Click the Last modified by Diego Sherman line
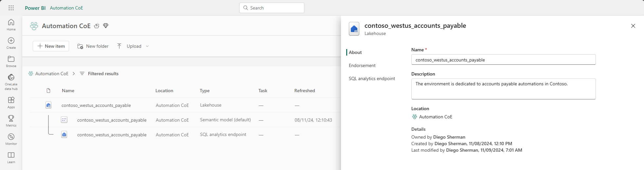This screenshot has height=170, width=644. tap(467, 150)
